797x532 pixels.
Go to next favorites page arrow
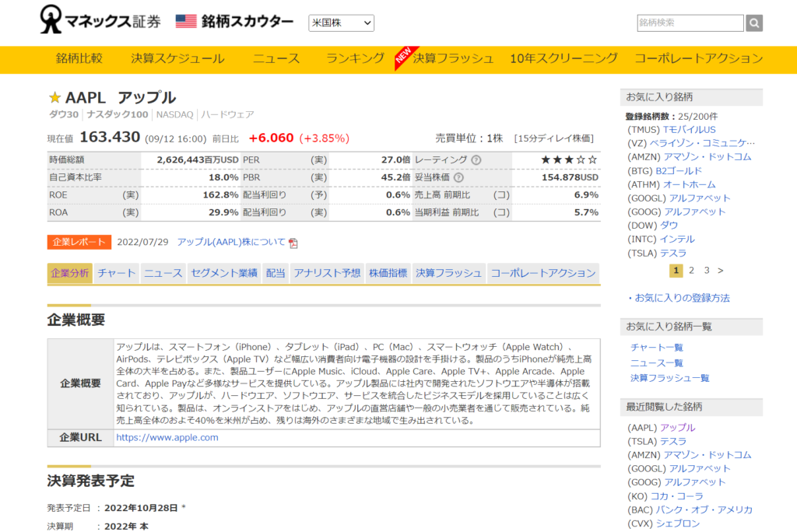point(721,271)
